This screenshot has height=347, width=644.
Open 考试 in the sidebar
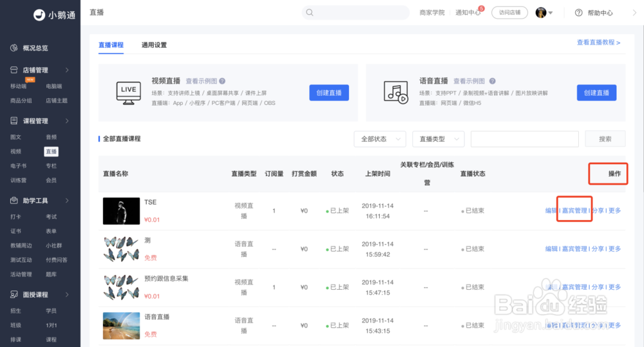pyautogui.click(x=52, y=217)
